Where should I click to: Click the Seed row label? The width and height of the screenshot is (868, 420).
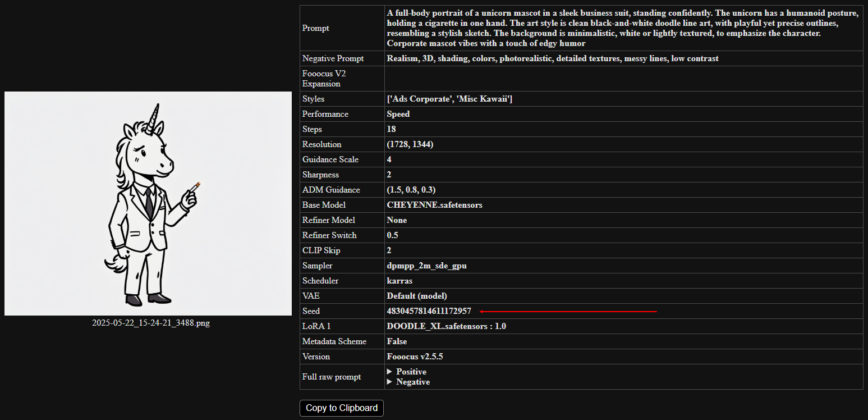[x=311, y=311]
